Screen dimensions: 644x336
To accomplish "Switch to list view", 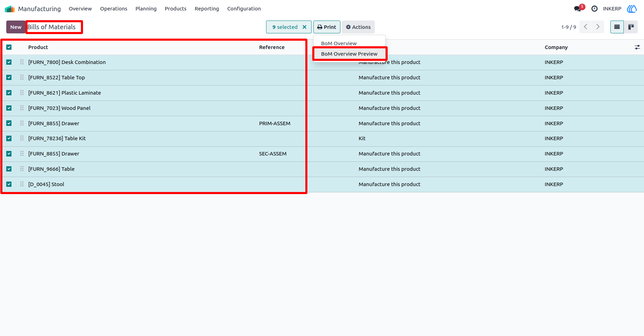I will coord(617,27).
